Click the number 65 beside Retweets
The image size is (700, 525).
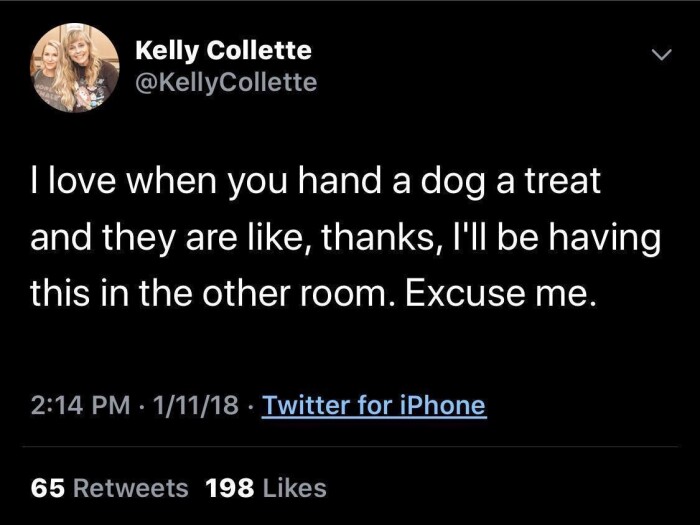[x=46, y=488]
